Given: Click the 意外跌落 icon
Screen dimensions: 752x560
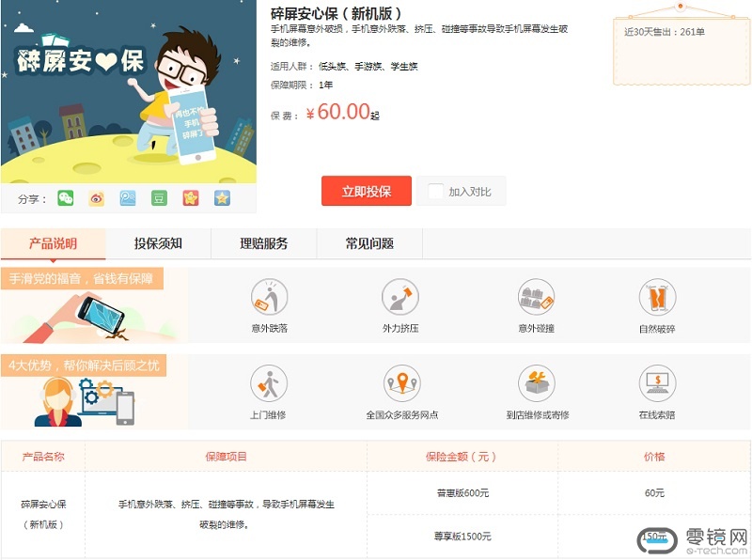Looking at the screenshot, I should [x=269, y=298].
